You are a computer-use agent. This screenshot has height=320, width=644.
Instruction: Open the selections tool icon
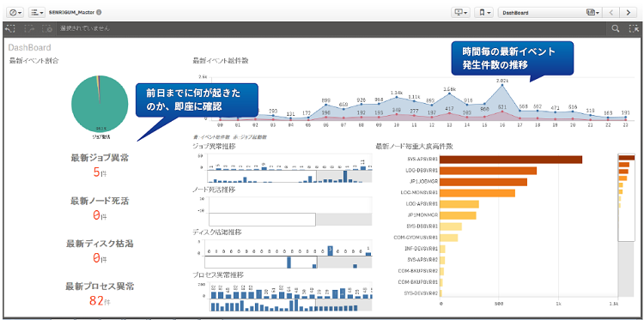(633, 28)
